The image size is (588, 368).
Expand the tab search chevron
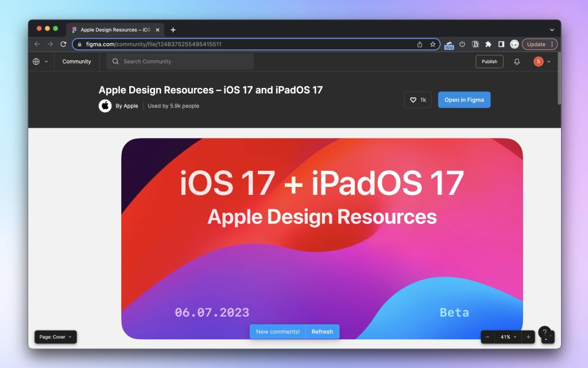(x=552, y=30)
